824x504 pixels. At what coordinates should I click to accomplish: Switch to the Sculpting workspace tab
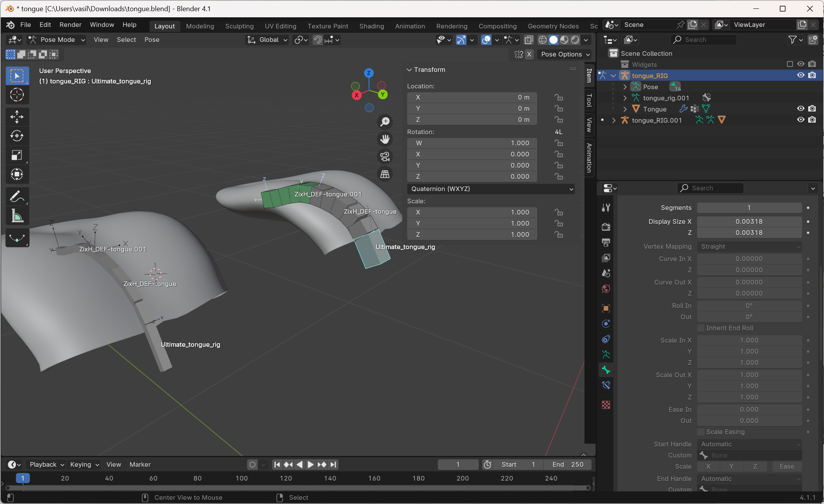pos(239,26)
